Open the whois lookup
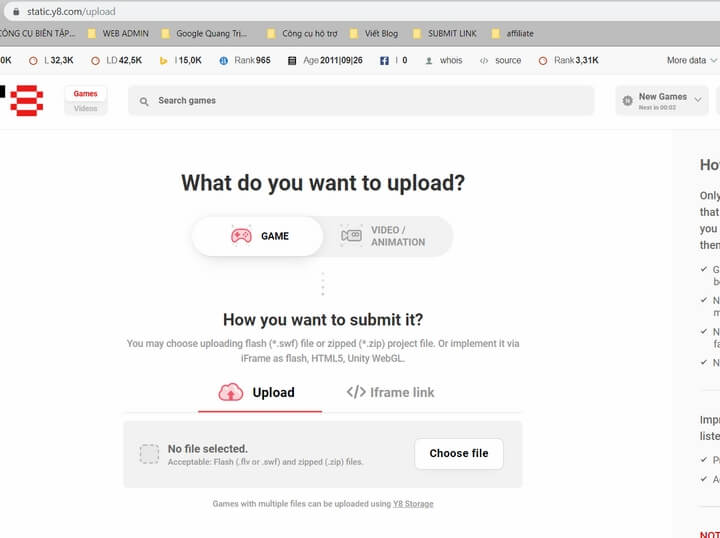Screen dimensions: 720x538 point(444,61)
